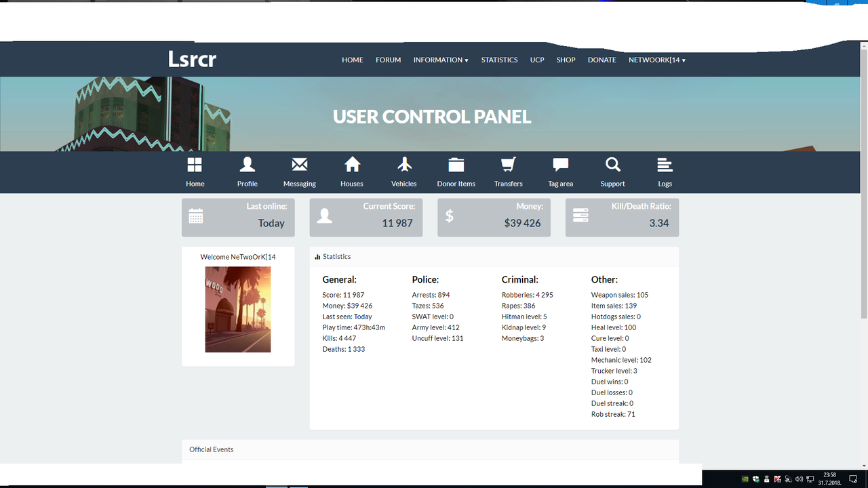This screenshot has height=488, width=868.
Task: Click the person icon in Current Score card
Action: pos(325,216)
